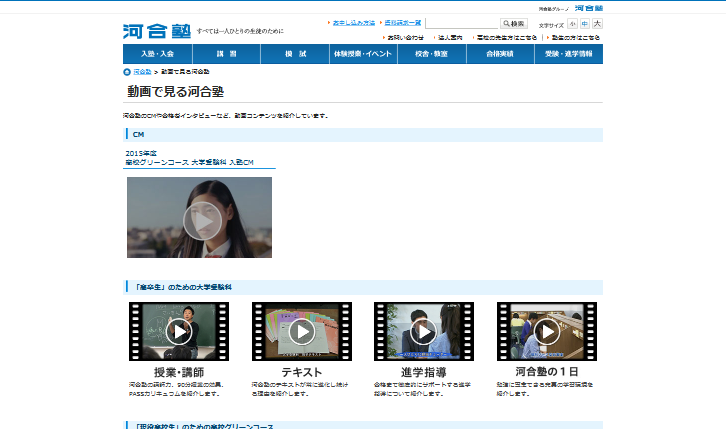Click the すべては一人ひとりの生徒のために tagline

tap(240, 31)
